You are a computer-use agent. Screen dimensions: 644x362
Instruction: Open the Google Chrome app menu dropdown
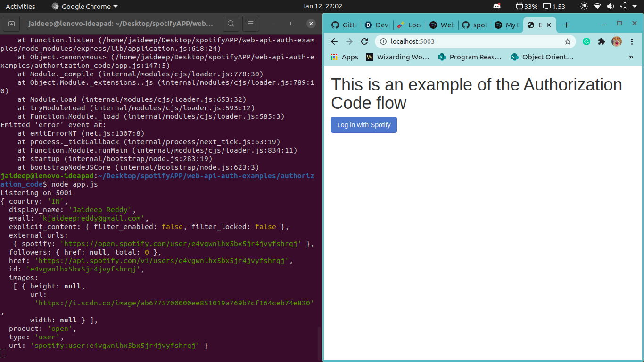[85, 7]
